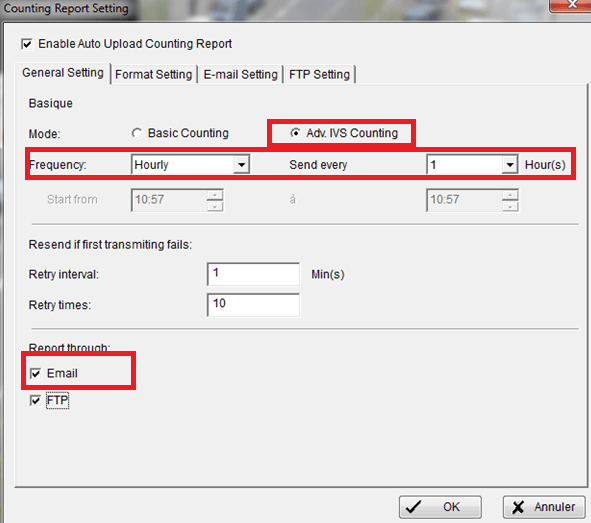The height and width of the screenshot is (523, 591).
Task: Focus the Retry interval input field
Action: click(253, 274)
